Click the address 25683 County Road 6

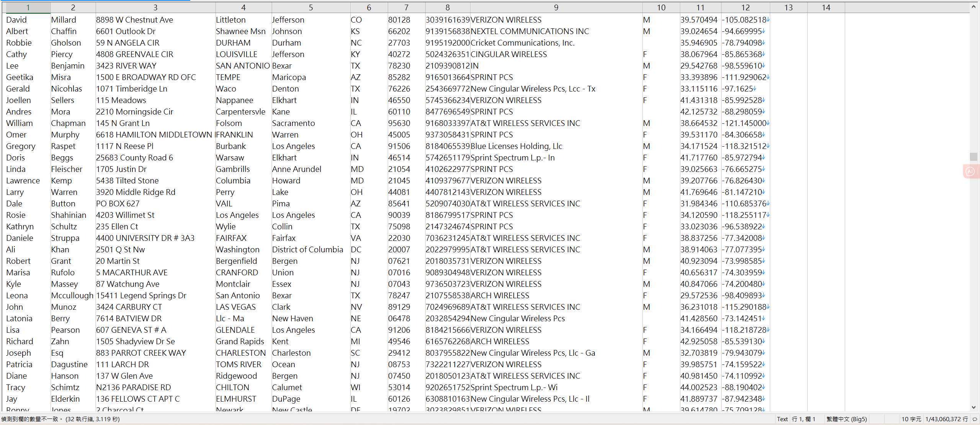pos(134,158)
